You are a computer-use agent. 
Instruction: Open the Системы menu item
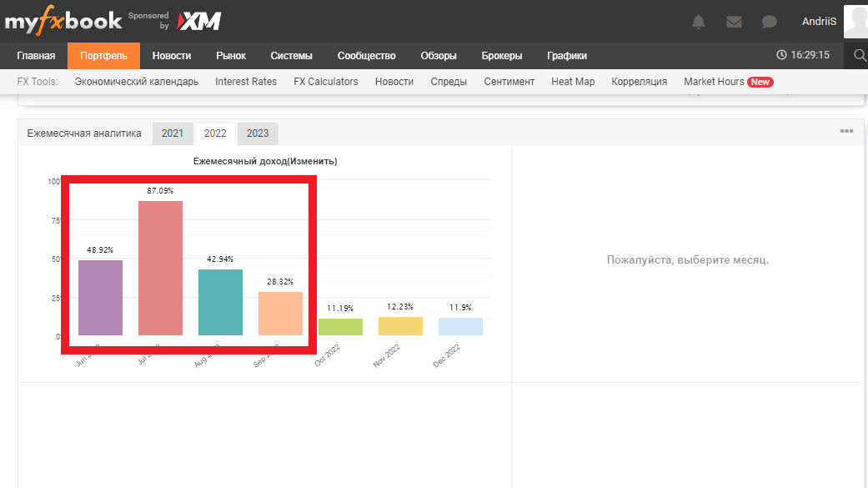pos(291,56)
